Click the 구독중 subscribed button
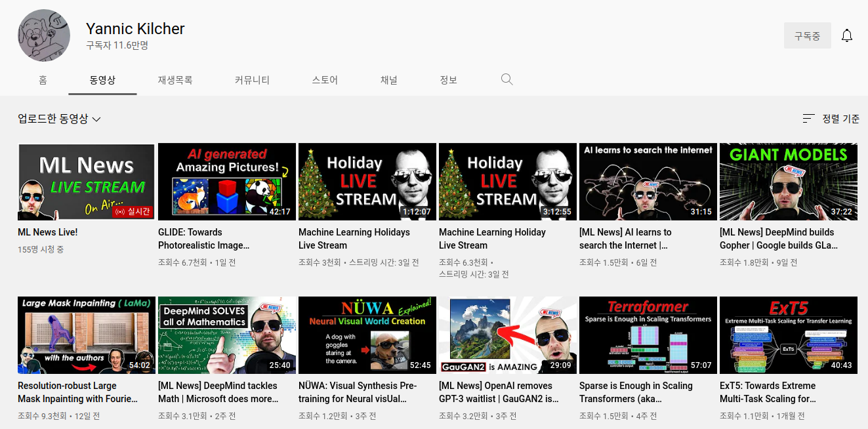868x429 pixels. [808, 35]
